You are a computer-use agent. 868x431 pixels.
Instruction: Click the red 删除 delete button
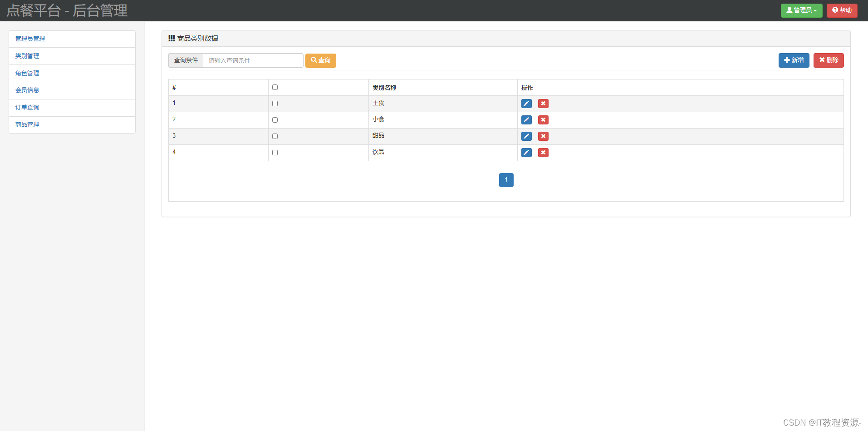tap(829, 60)
